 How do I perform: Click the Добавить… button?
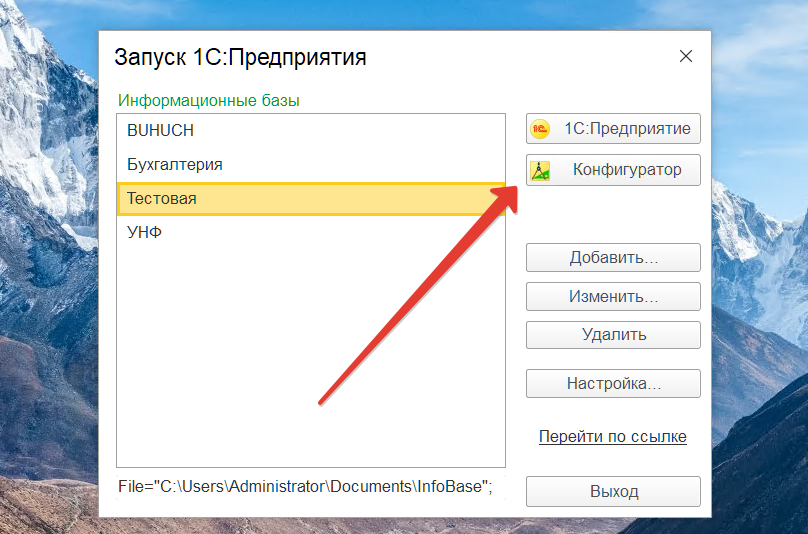coord(613,258)
